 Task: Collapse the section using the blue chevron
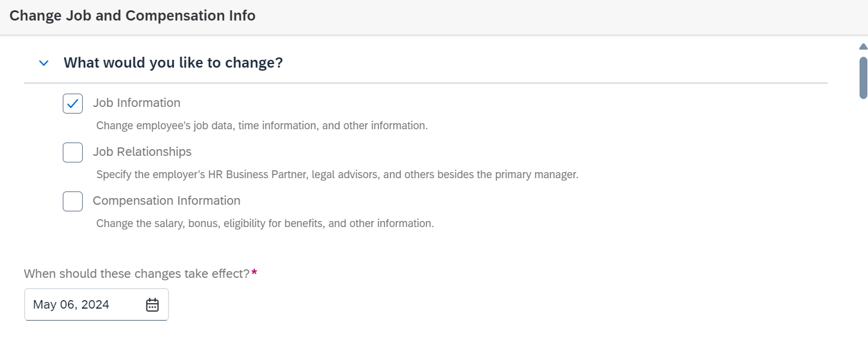pos(43,63)
